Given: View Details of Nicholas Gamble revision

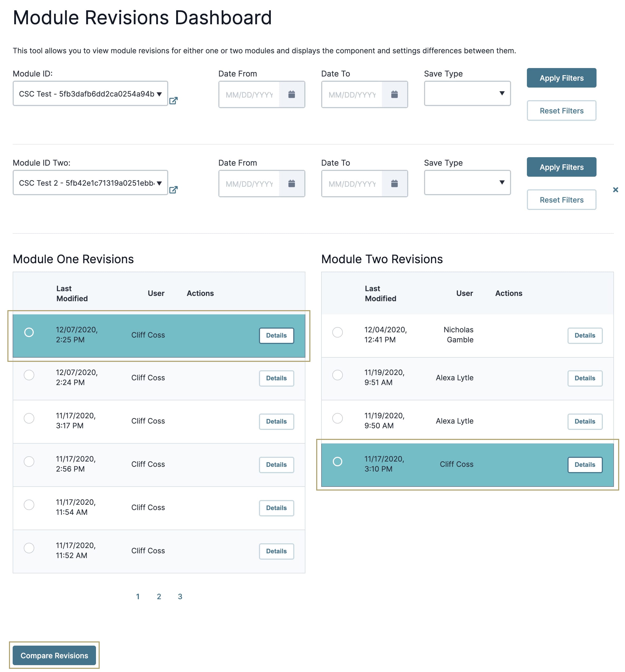Looking at the screenshot, I should [585, 336].
